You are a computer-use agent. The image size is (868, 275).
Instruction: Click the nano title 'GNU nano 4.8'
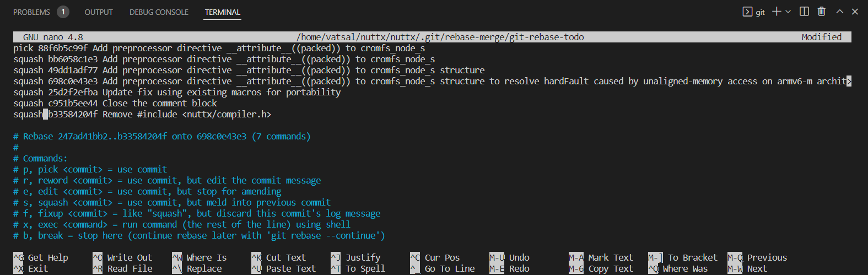tap(53, 37)
